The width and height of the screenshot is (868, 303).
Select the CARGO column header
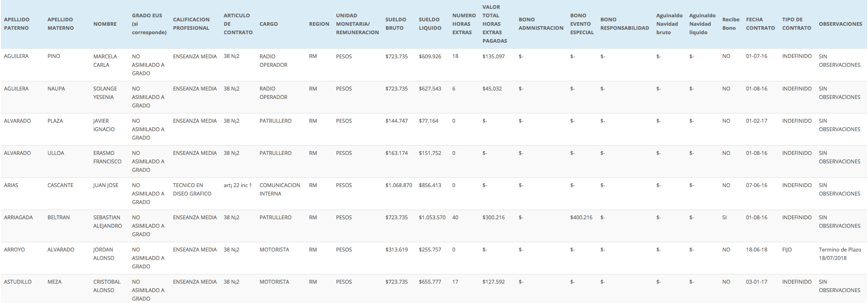268,24
